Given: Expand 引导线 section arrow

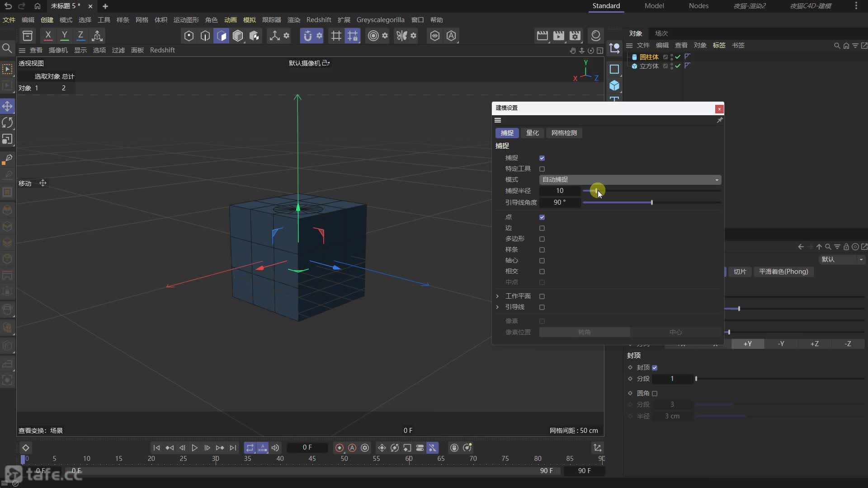Looking at the screenshot, I should tap(498, 307).
